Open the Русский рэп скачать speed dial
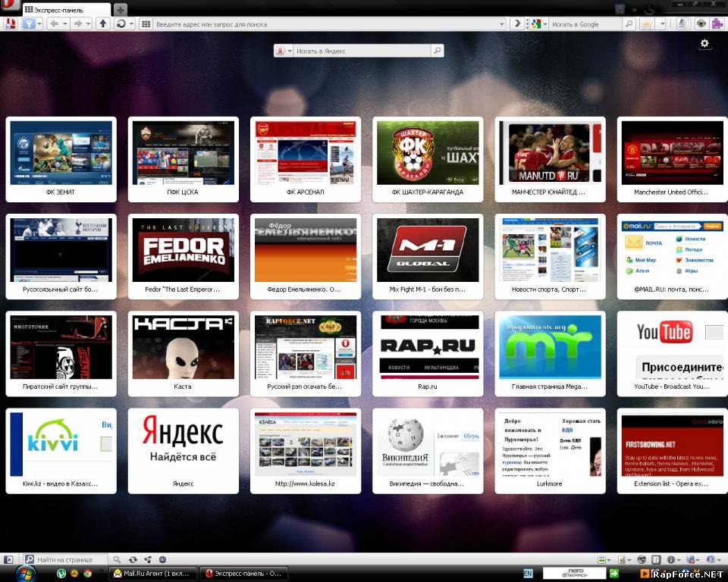 306,354
